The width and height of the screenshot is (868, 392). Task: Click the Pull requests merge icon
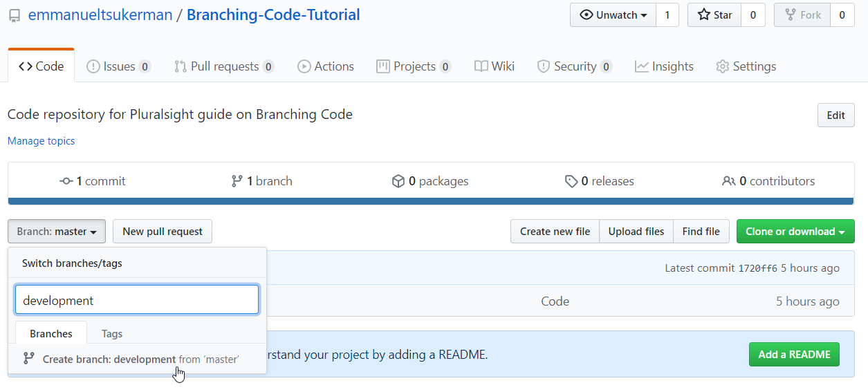[x=181, y=66]
